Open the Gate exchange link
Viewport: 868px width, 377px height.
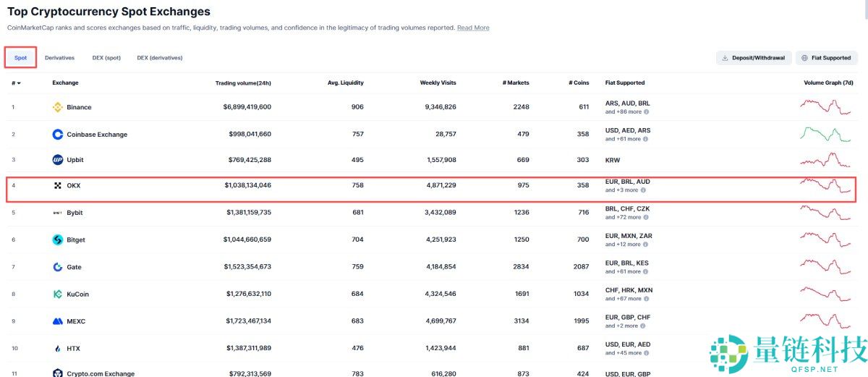74,267
